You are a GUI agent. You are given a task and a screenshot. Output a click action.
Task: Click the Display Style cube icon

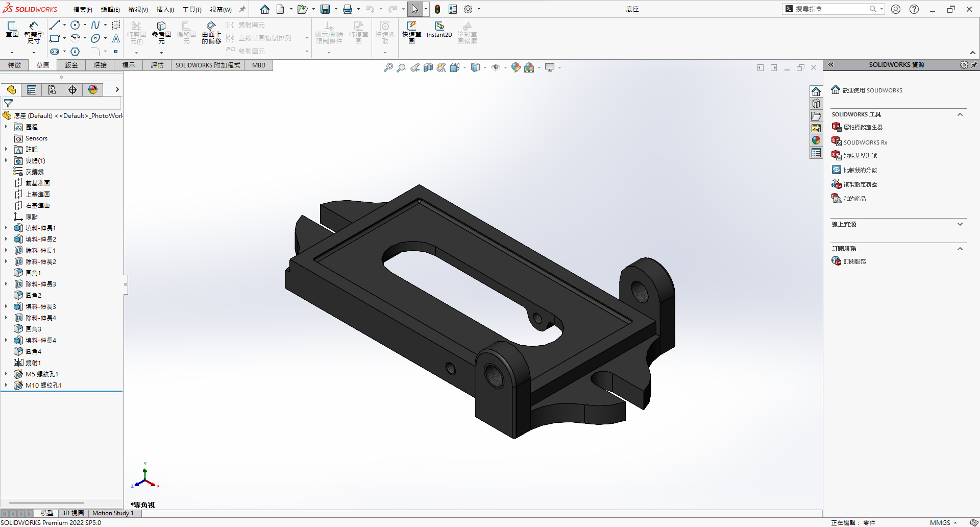click(x=475, y=67)
